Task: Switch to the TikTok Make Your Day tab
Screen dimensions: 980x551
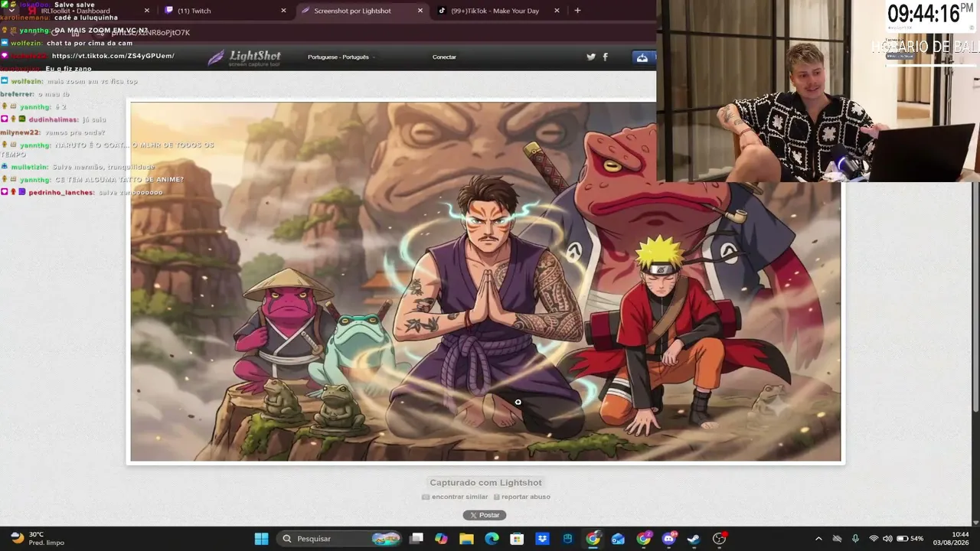Action: click(x=498, y=11)
